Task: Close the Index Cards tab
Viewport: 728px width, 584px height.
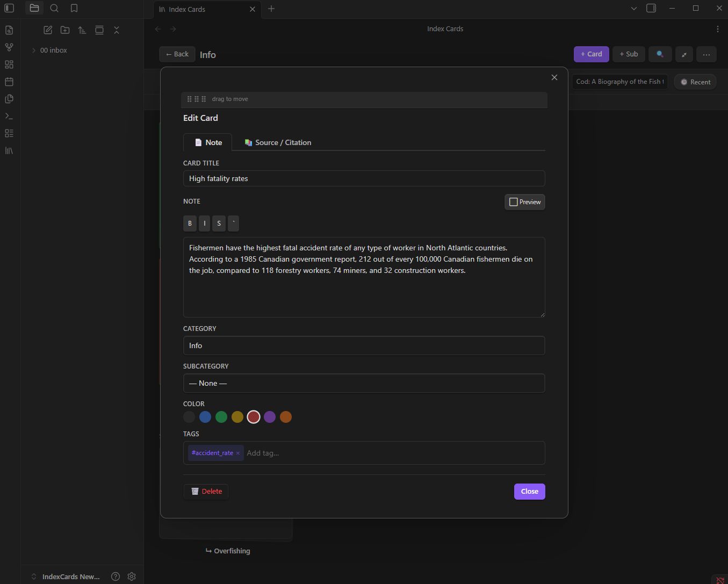Action: click(x=253, y=9)
